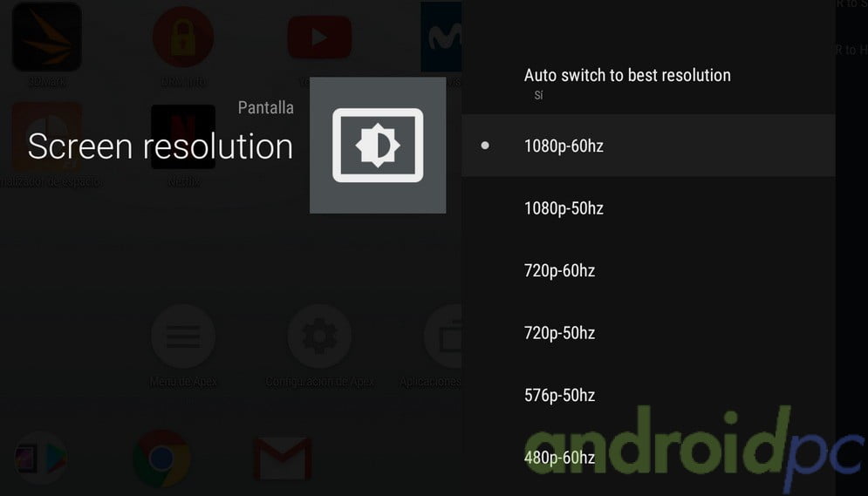Open the Chrome browser icon
This screenshot has width=868, height=496.
[161, 459]
